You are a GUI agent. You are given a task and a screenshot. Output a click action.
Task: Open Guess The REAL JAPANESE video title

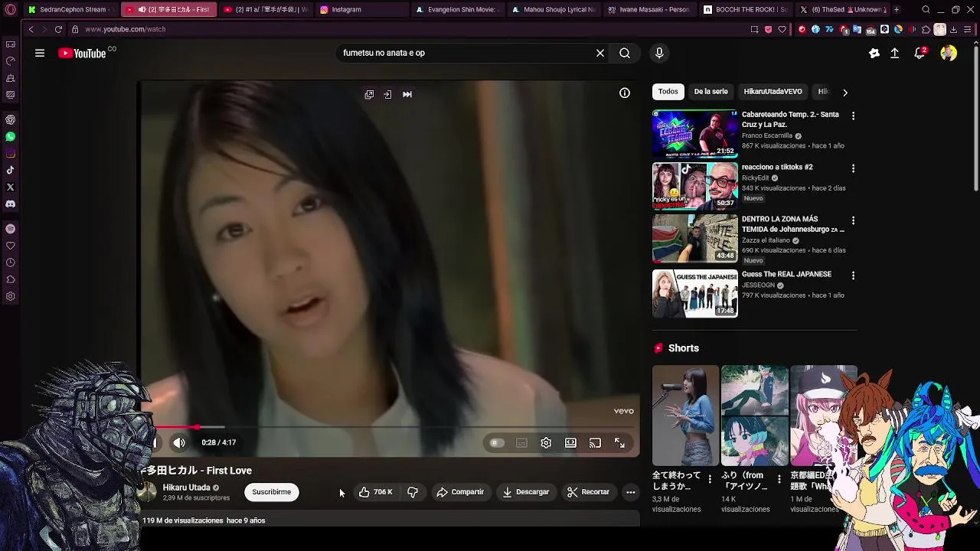(786, 274)
